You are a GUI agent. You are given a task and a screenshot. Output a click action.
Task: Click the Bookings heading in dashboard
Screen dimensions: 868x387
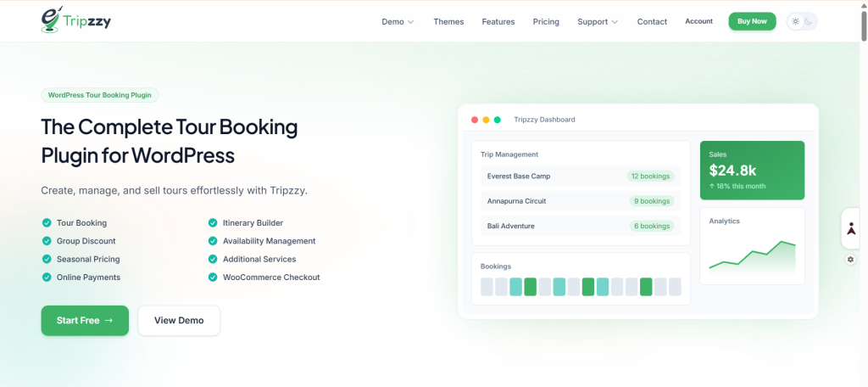[x=495, y=266]
